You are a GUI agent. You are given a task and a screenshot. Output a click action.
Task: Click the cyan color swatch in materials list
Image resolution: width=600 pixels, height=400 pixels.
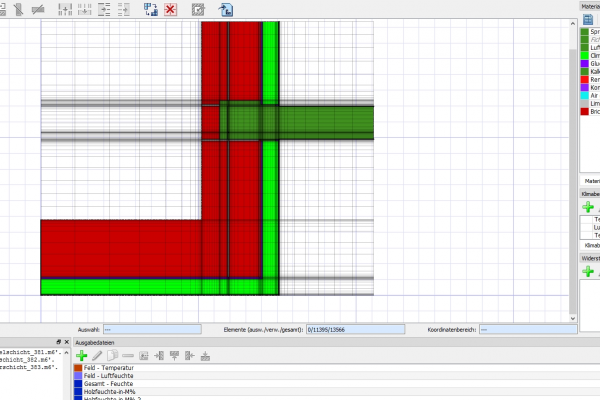(x=583, y=95)
